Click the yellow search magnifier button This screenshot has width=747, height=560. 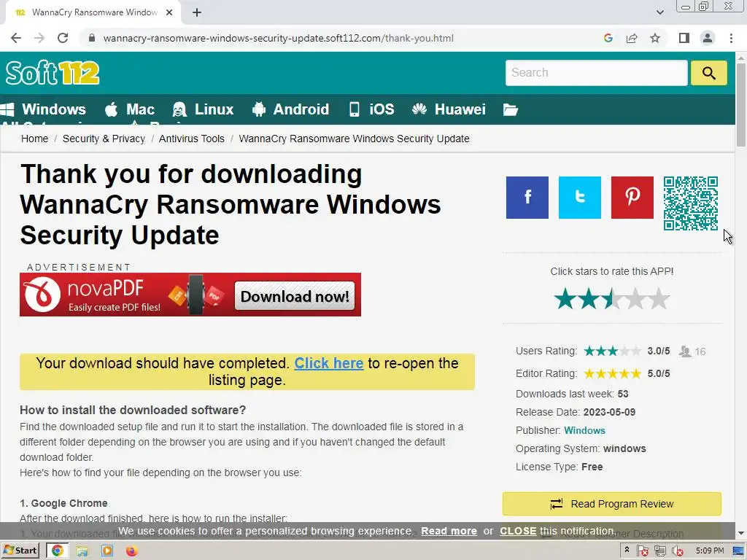[709, 73]
